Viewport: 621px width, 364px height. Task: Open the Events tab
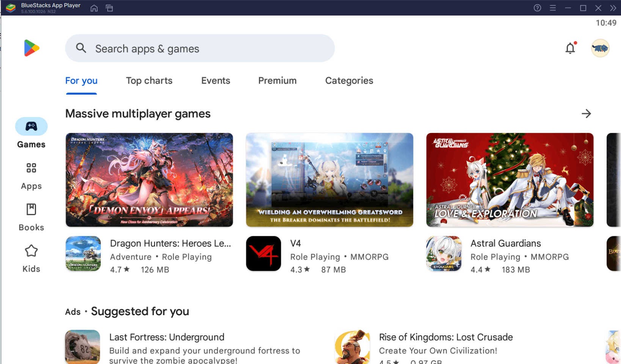coord(216,81)
